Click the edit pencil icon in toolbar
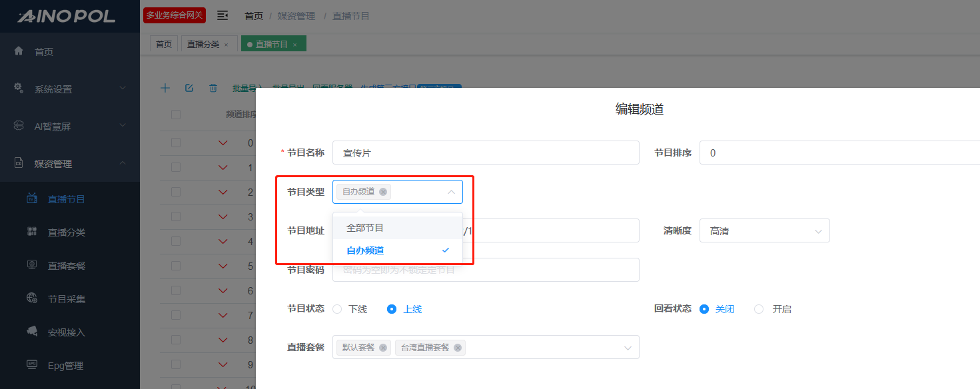The image size is (980, 389). click(x=189, y=88)
